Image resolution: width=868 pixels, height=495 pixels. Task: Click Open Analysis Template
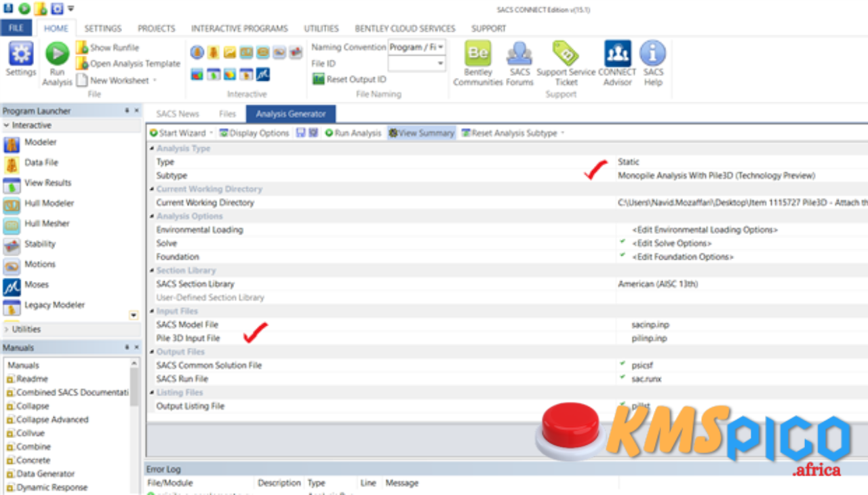pyautogui.click(x=128, y=64)
